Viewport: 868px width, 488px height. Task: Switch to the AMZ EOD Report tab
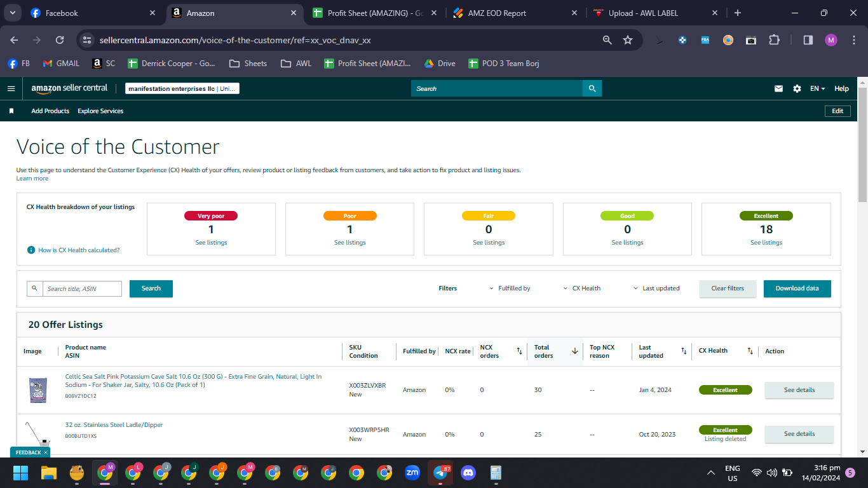point(515,13)
